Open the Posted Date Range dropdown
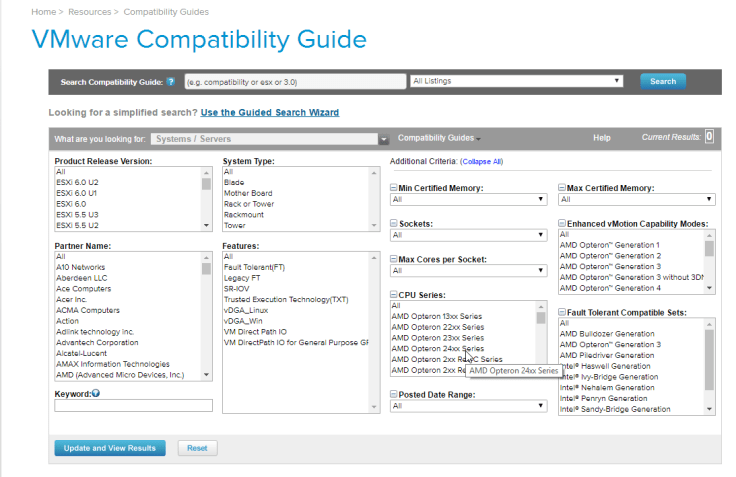 (x=468, y=406)
